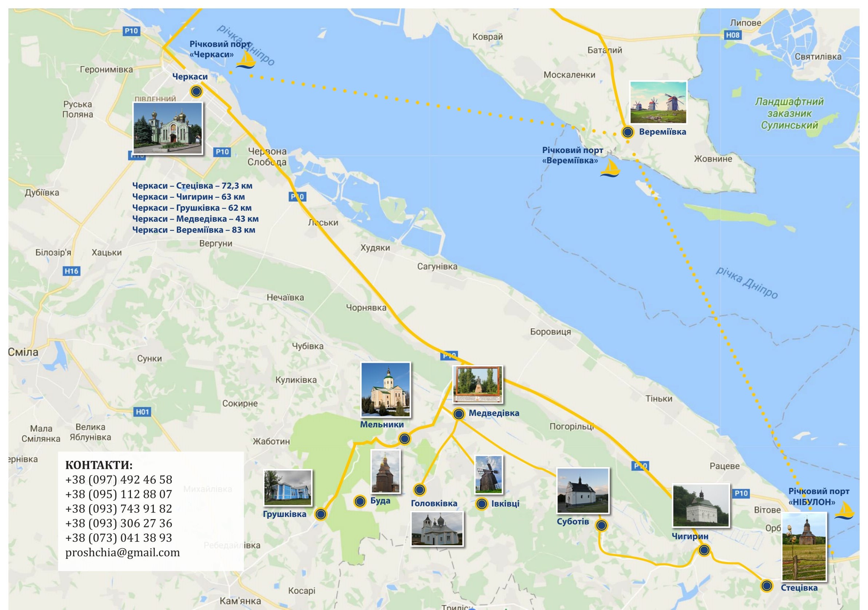This screenshot has height=610, width=868.
Task: Click the Річковий порт «НІБУЛОН» label
Action: [819, 496]
